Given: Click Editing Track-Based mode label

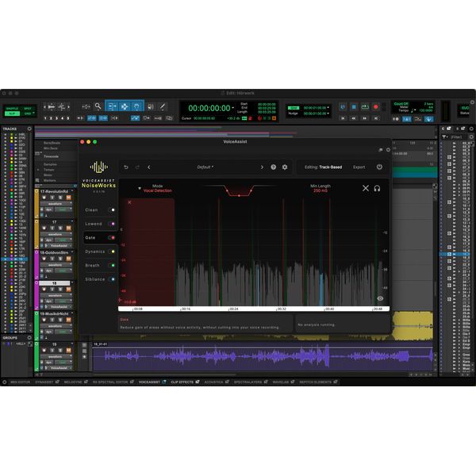Looking at the screenshot, I should [x=323, y=167].
